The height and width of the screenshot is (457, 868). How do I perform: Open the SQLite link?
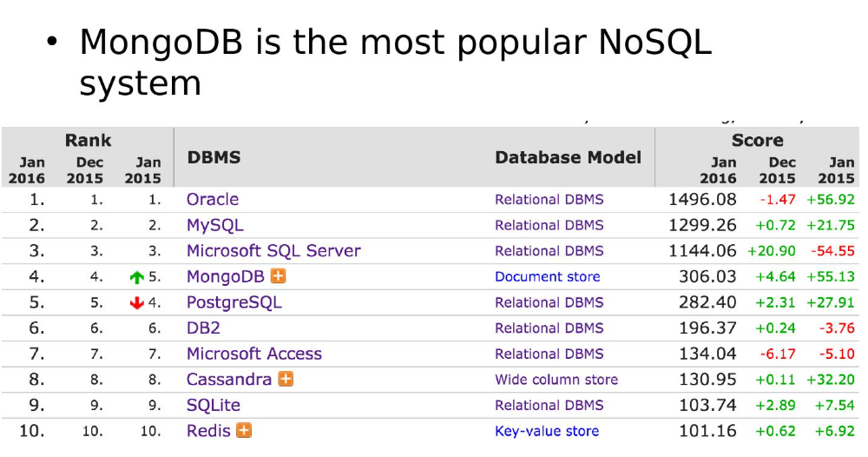[x=214, y=406]
